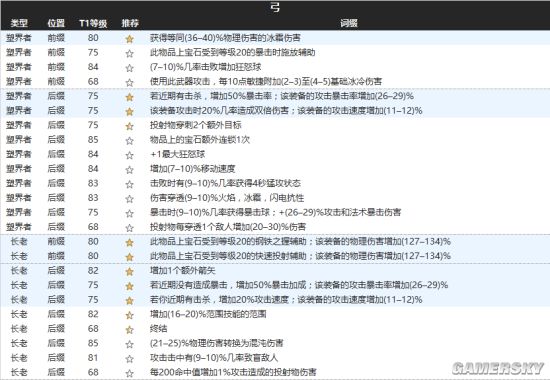The height and width of the screenshot is (380, 550).
Task: Select the 攻击击中有(9–10)%几率致盲敌人 text
Action: click(x=214, y=358)
